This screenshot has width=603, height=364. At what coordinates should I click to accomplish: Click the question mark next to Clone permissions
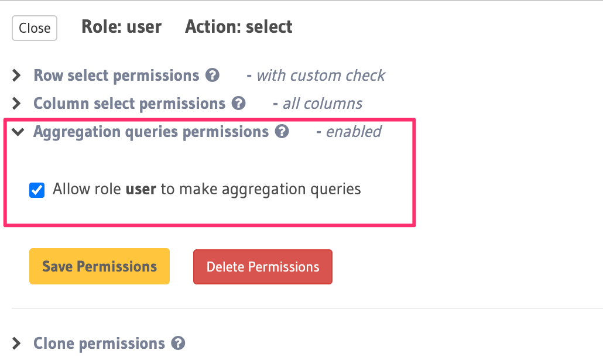179,344
